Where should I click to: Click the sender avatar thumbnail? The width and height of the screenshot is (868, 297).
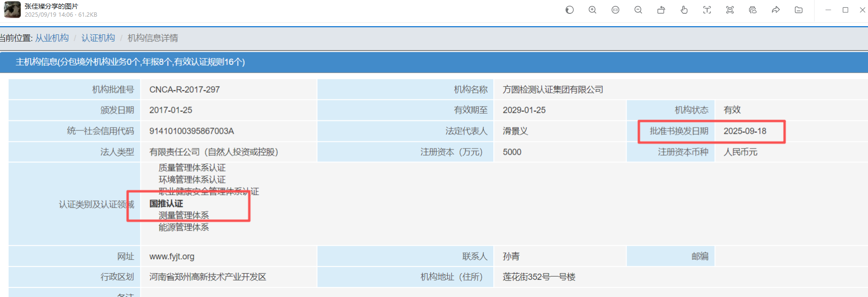[12, 10]
